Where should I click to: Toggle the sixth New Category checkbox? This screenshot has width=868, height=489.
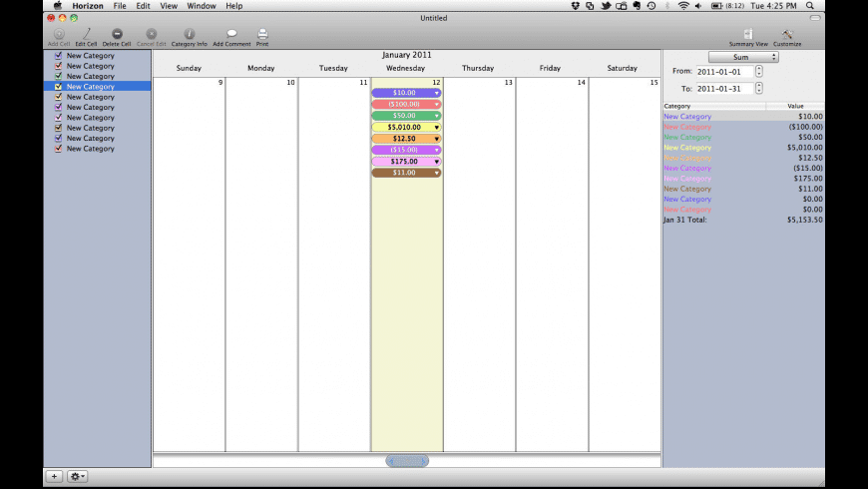point(58,107)
